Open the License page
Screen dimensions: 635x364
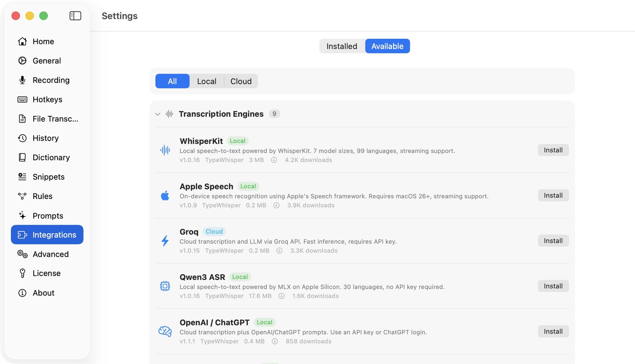click(47, 273)
